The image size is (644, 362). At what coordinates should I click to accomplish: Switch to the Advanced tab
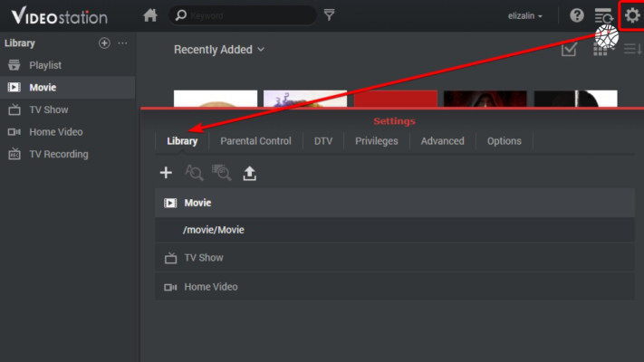click(442, 141)
